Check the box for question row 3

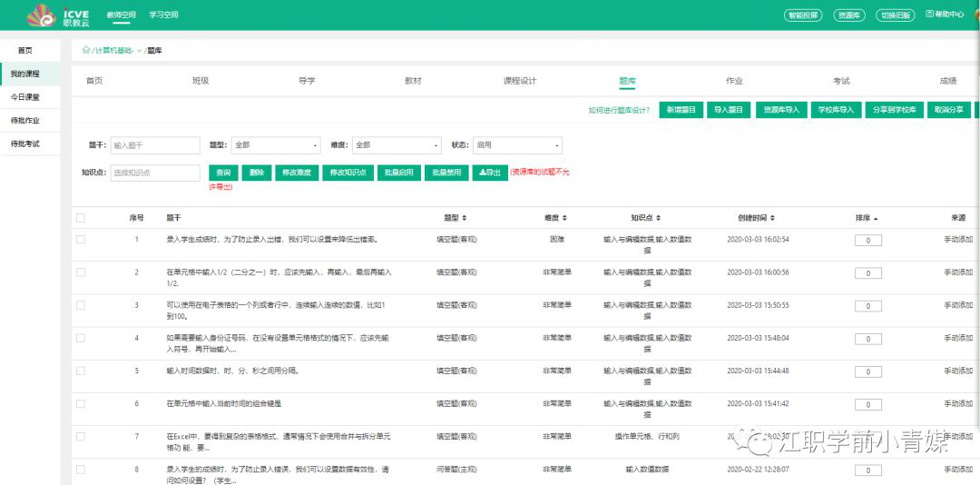(81, 305)
